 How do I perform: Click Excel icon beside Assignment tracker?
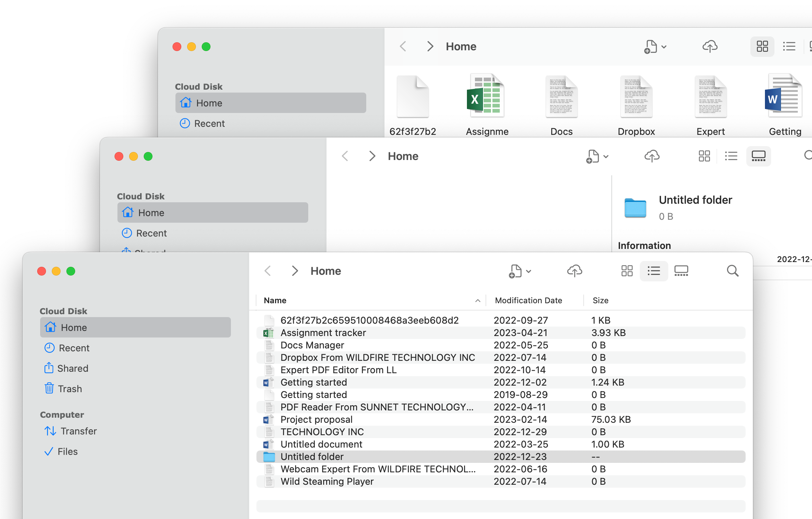(268, 333)
